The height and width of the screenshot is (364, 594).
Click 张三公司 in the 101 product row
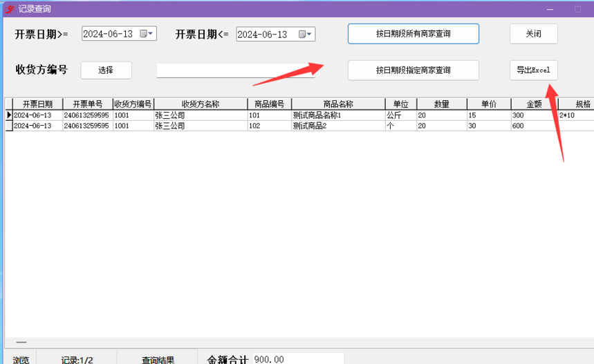click(x=201, y=115)
